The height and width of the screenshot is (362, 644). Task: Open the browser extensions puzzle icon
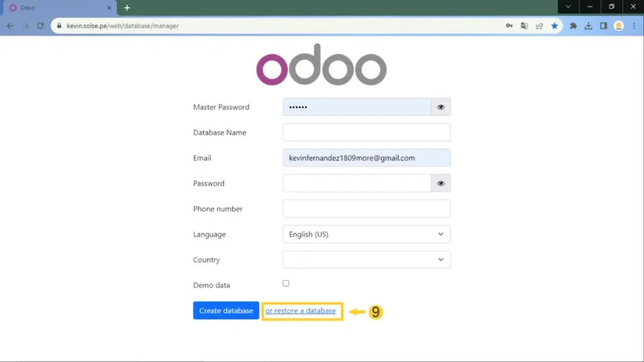573,26
